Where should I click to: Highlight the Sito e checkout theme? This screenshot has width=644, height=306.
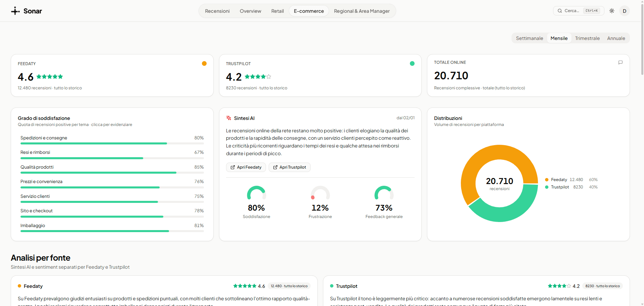coord(112,213)
